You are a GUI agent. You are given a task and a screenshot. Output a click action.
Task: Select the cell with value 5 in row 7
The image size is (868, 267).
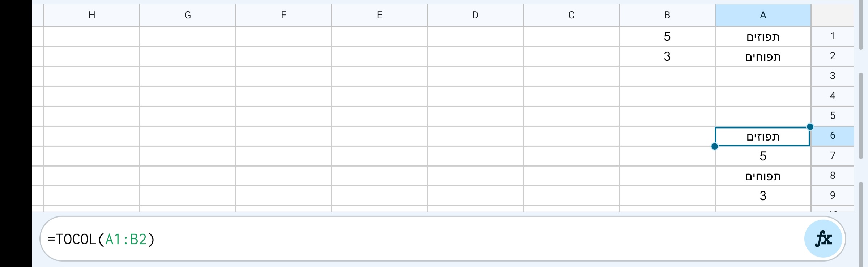point(763,156)
